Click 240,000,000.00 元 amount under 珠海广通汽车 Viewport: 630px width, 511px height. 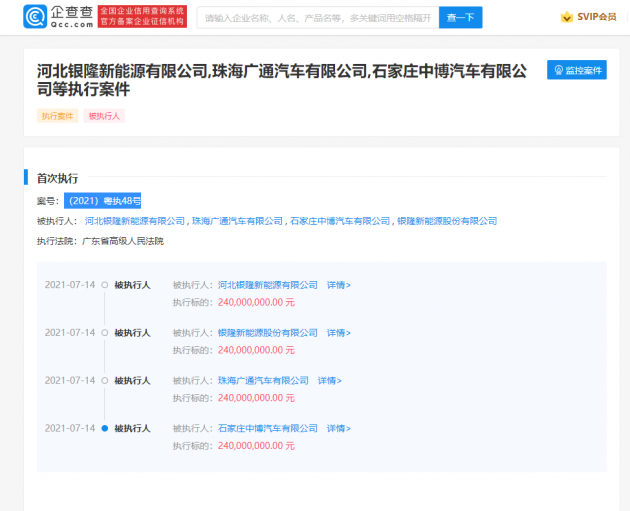[256, 398]
